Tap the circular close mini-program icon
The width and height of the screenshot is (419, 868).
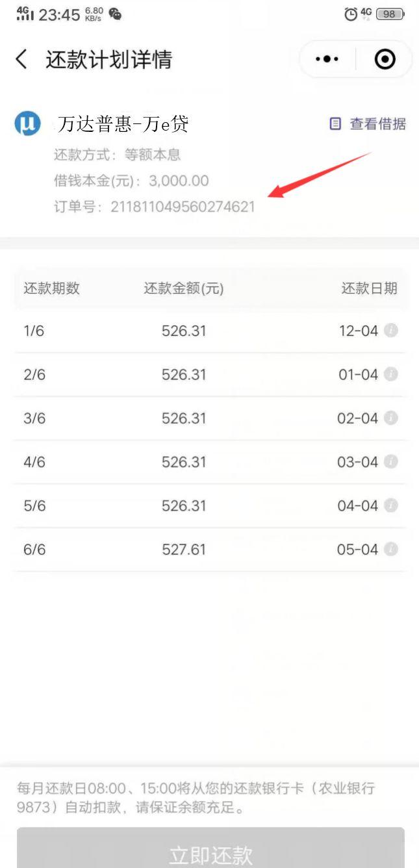click(x=385, y=60)
